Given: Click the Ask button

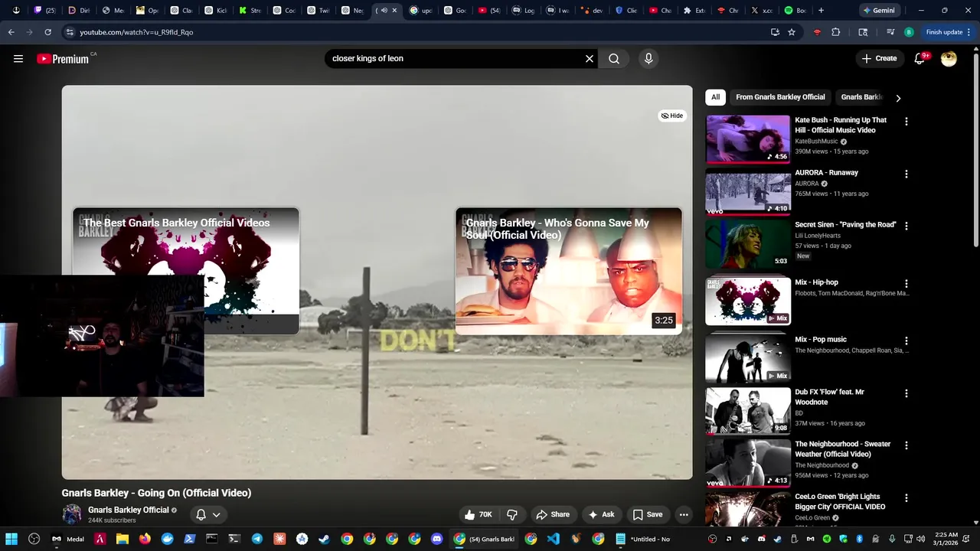Looking at the screenshot, I should coord(602,514).
